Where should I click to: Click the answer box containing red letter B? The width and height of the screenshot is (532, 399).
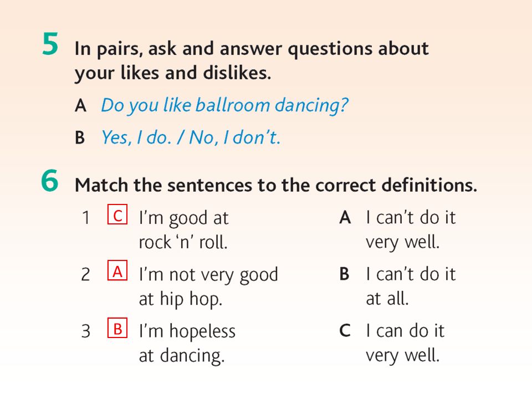(x=117, y=328)
